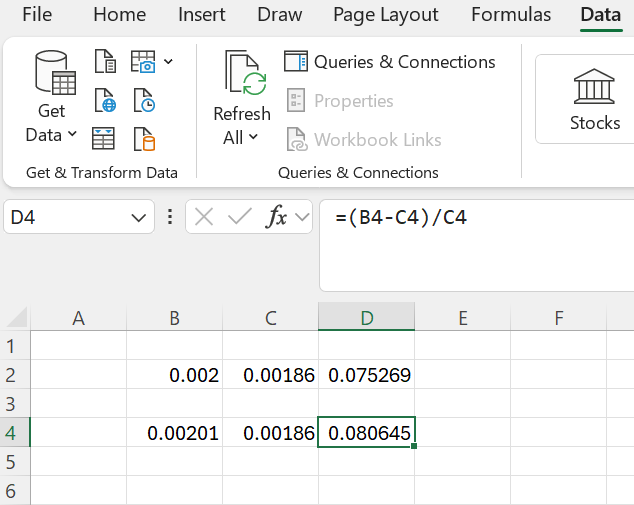Click cell C2 containing 0.00186
The width and height of the screenshot is (634, 505).
point(271,374)
